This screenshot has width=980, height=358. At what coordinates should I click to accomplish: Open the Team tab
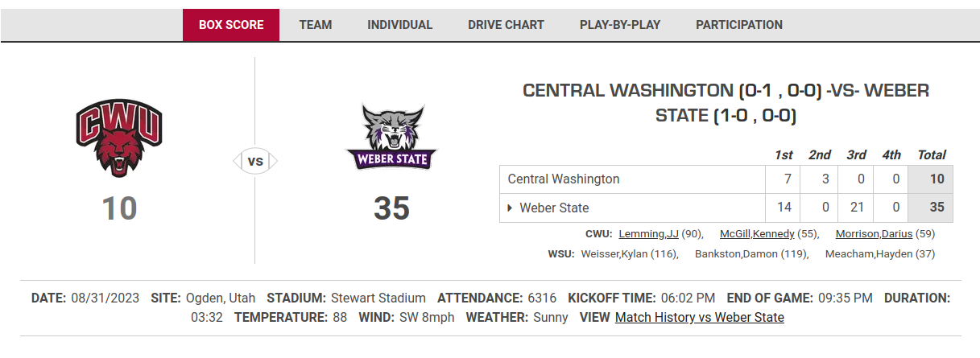[x=316, y=25]
